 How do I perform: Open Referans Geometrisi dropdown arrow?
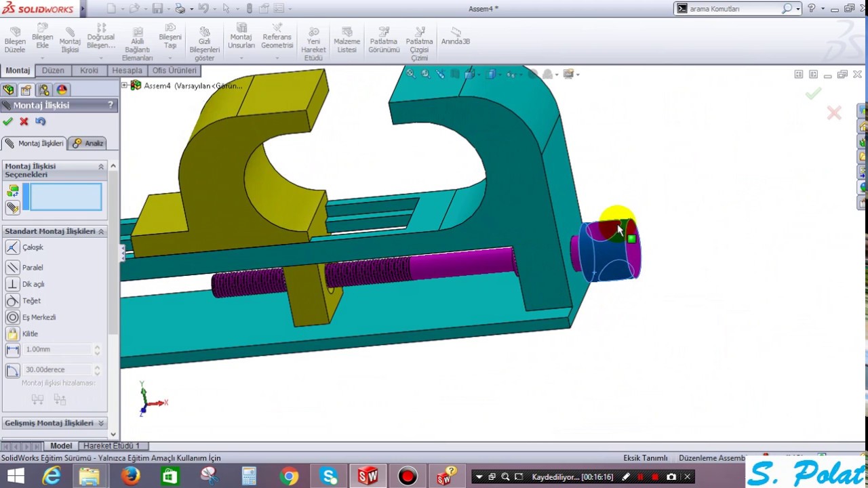pos(277,57)
